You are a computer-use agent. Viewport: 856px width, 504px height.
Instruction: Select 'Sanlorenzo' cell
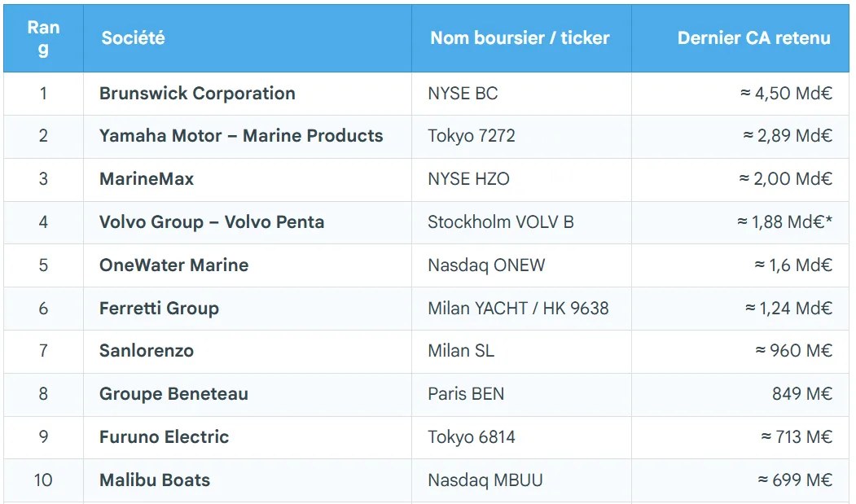[248, 351]
